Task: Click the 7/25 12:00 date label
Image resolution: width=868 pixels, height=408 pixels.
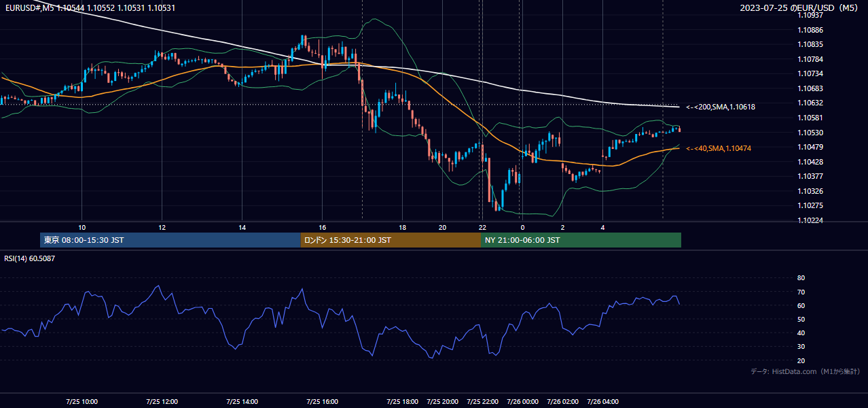Action: point(162,401)
